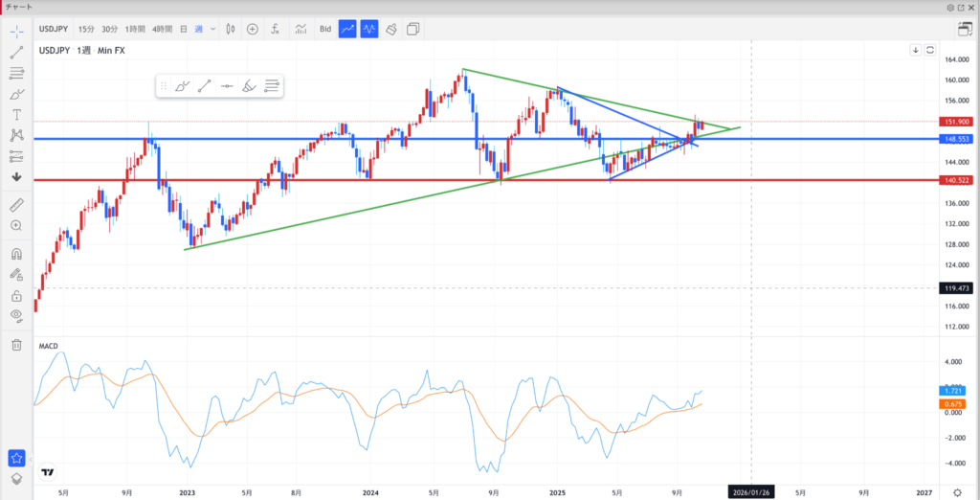Delete drawings with the trash icon
The height and width of the screenshot is (500, 980).
coord(16,345)
